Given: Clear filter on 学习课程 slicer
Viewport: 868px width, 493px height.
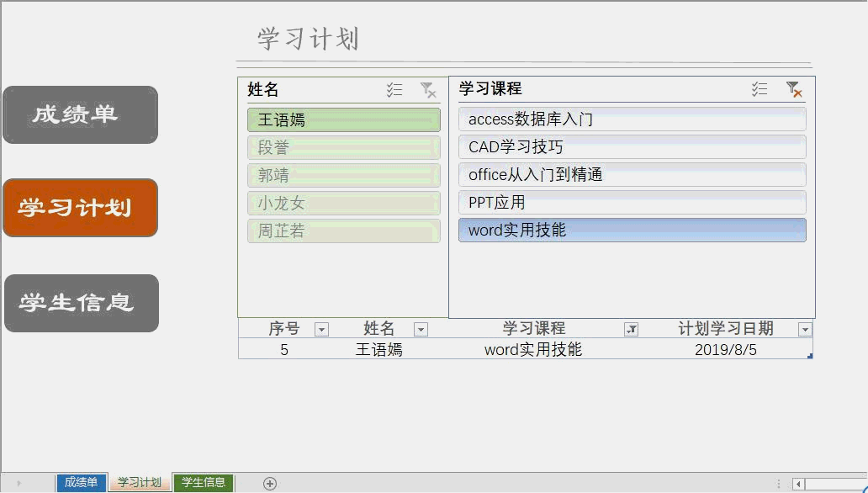Looking at the screenshot, I should click(x=794, y=88).
